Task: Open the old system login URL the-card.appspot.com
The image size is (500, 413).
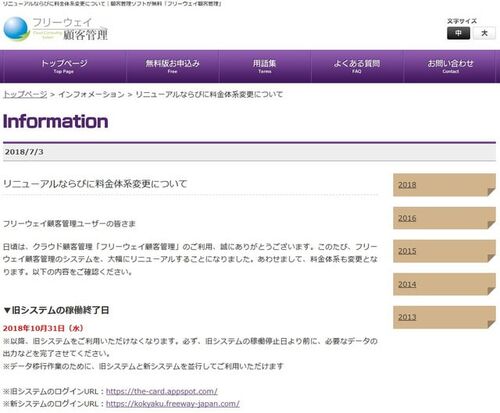Action: click(162, 391)
